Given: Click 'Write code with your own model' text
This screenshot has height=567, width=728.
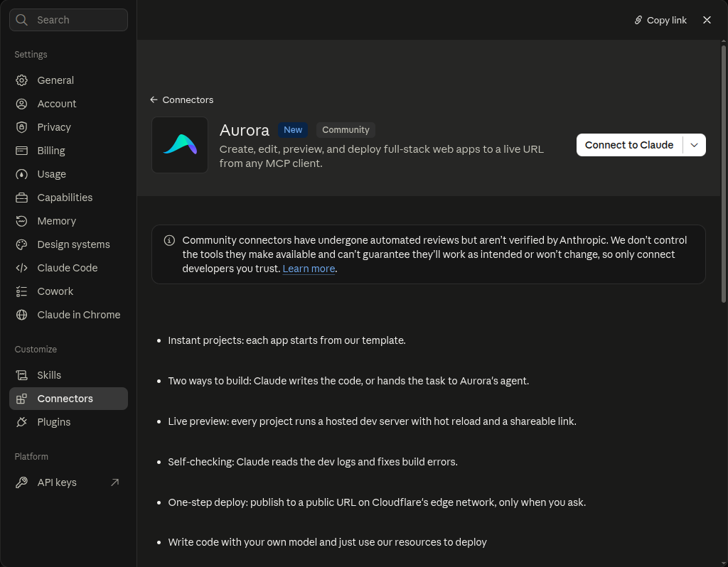Looking at the screenshot, I should pyautogui.click(x=327, y=542).
